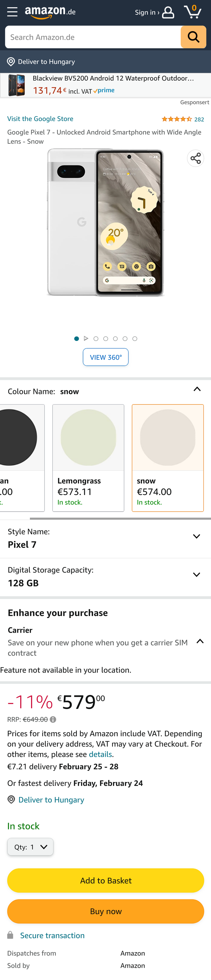Tap the location pin by Deliver to Hungary
The image size is (211, 980).
[x=11, y=62]
